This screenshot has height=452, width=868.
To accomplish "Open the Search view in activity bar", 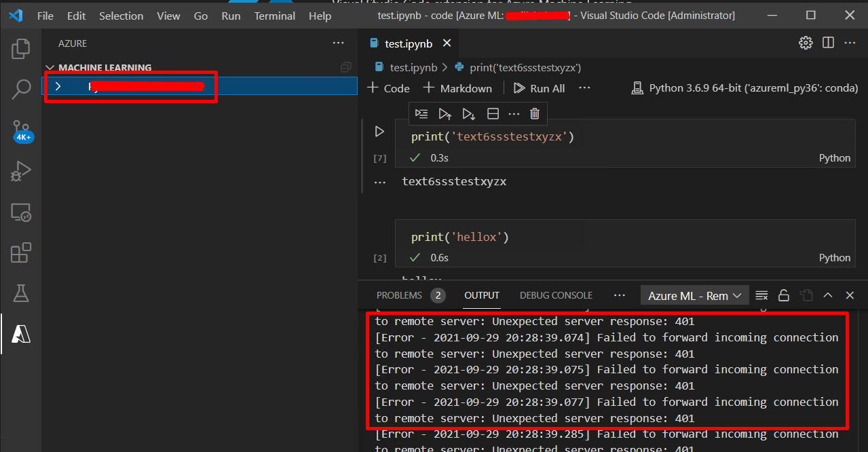I will [x=21, y=88].
